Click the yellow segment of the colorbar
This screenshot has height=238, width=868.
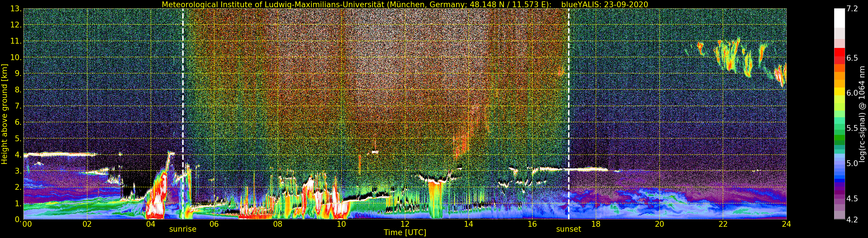coord(839,92)
